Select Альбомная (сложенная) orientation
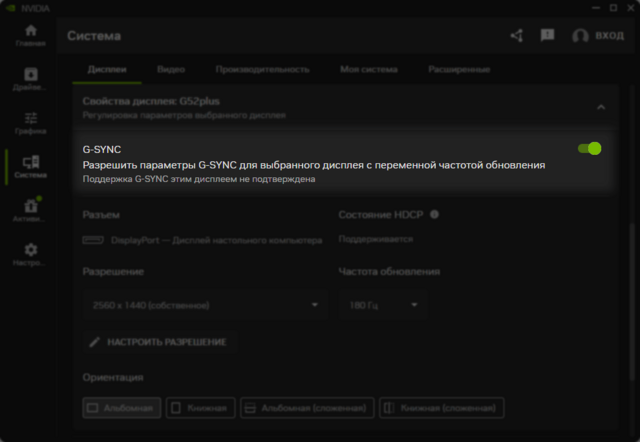The height and width of the screenshot is (442, 640). pyautogui.click(x=307, y=408)
